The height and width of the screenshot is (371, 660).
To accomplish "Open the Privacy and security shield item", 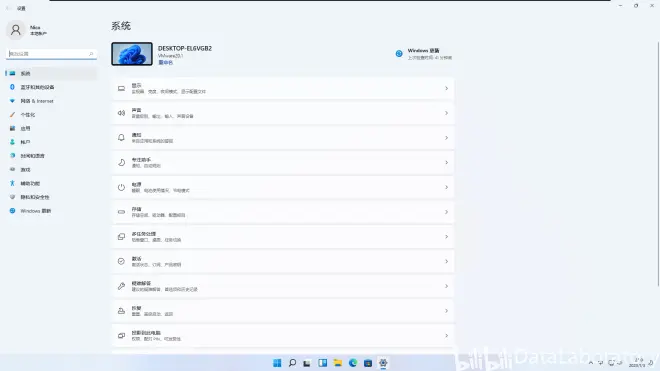I will tap(51, 197).
